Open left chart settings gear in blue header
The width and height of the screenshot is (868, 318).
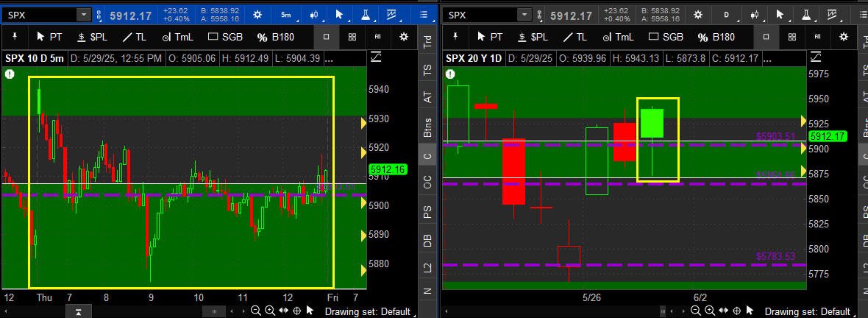257,15
